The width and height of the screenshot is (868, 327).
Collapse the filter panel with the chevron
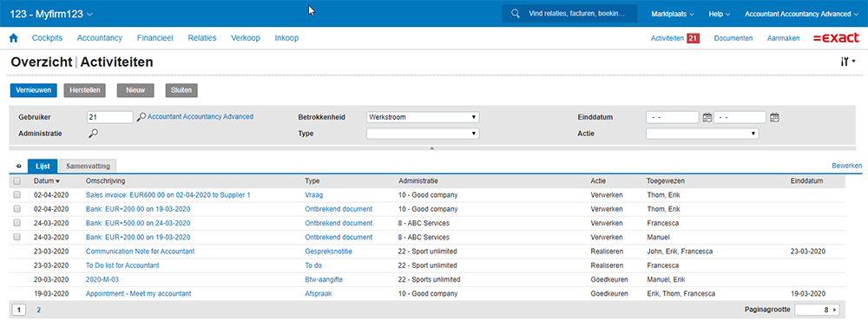[x=431, y=148]
